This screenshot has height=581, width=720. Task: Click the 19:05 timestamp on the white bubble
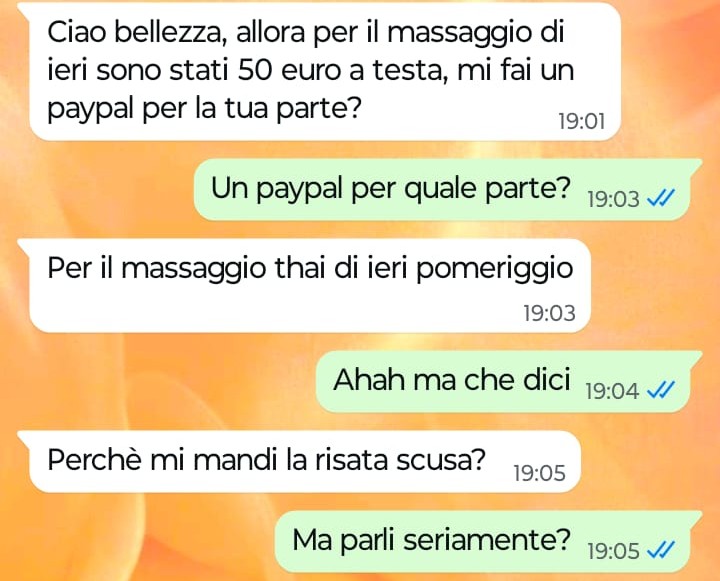tap(540, 473)
